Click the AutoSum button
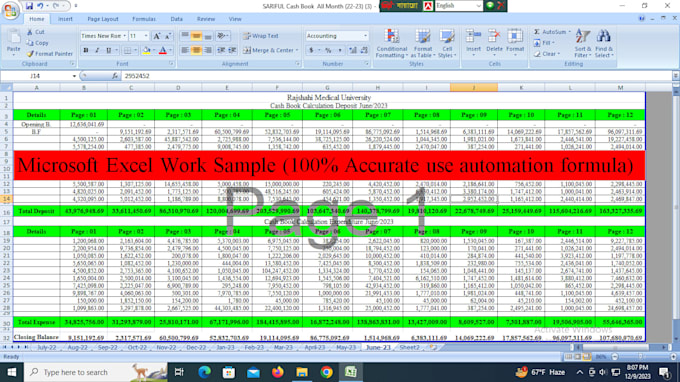The width and height of the screenshot is (680, 382). (550, 32)
